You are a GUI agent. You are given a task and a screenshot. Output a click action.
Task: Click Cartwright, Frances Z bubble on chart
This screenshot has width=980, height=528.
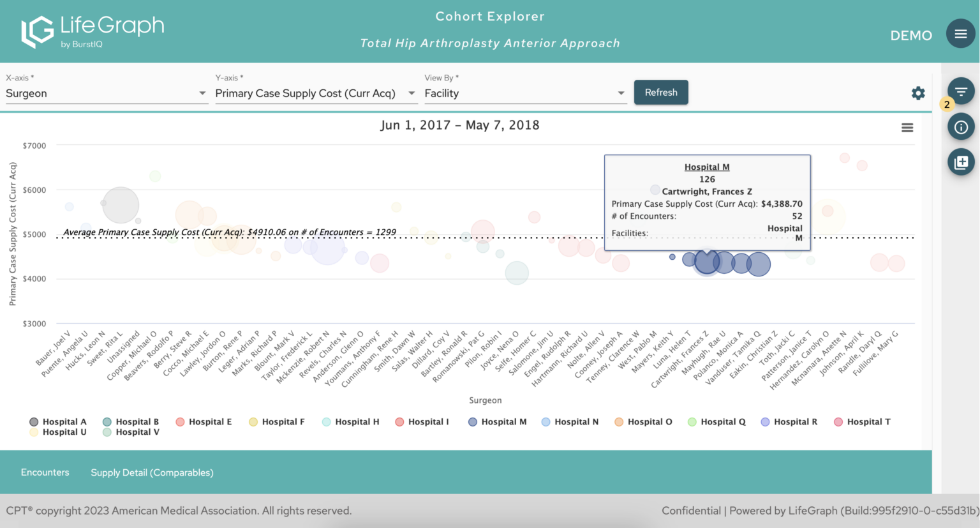[x=706, y=262]
